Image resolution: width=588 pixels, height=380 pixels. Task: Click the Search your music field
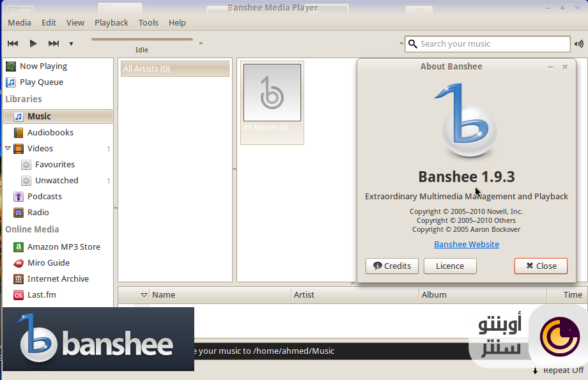[488, 43]
